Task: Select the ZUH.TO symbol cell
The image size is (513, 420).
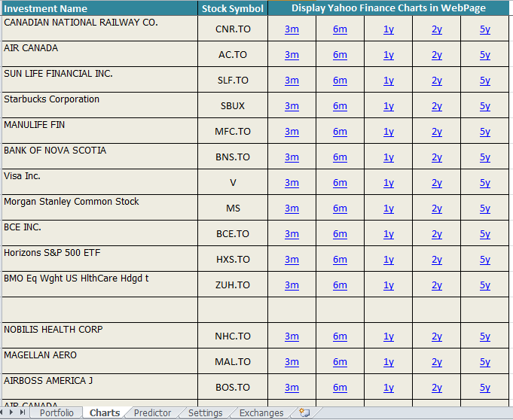Action: [x=233, y=284]
